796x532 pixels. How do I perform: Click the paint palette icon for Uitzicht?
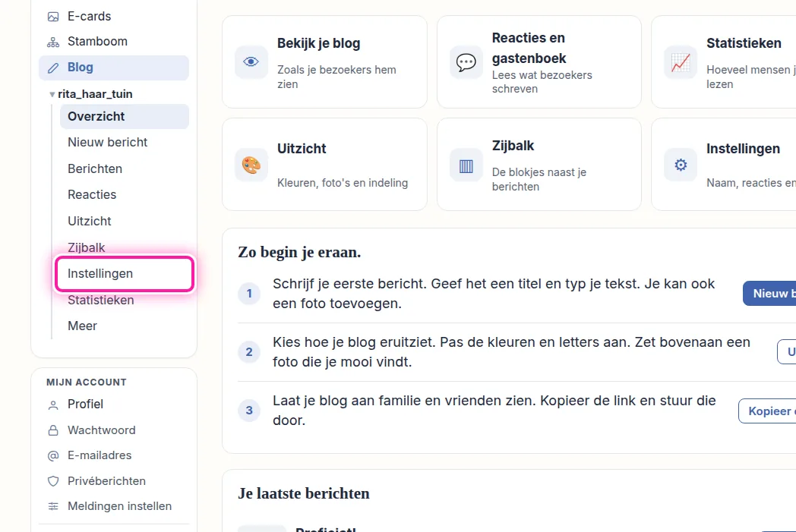click(x=251, y=165)
